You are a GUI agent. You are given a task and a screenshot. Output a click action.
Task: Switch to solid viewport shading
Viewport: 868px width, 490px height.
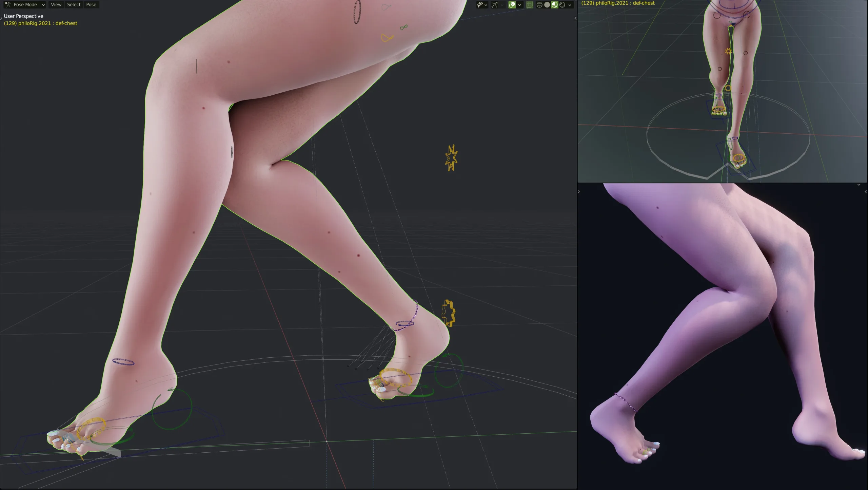coord(547,5)
